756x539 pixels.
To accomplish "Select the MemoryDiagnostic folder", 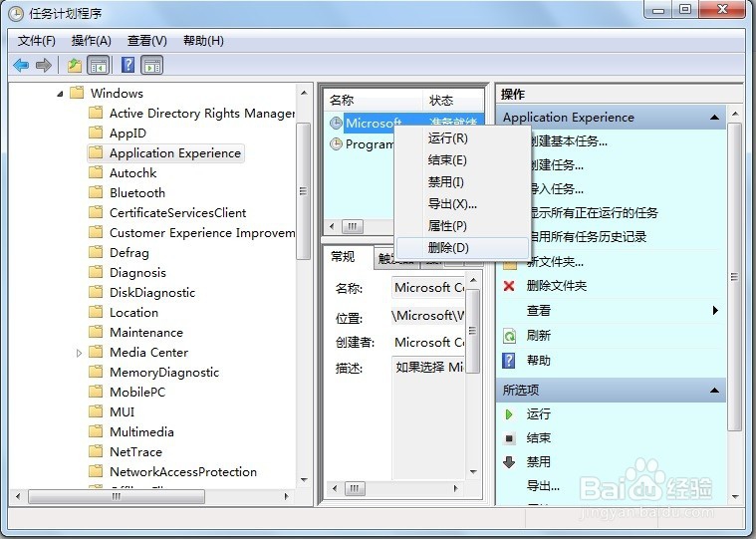I will pyautogui.click(x=164, y=373).
